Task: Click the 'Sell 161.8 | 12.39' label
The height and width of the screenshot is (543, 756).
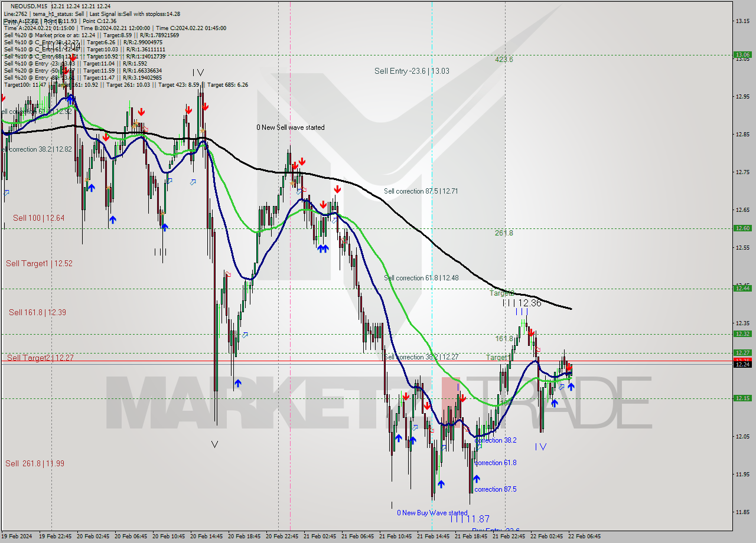Action: point(37,312)
